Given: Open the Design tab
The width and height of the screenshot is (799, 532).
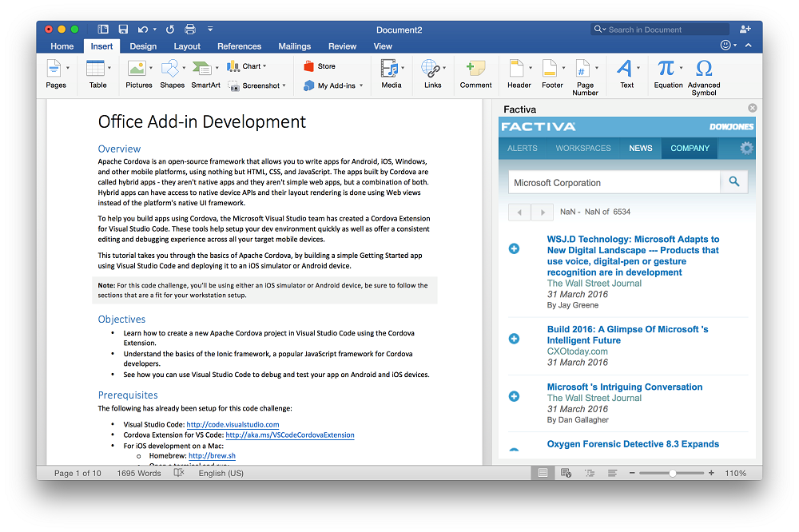Looking at the screenshot, I should pos(143,46).
